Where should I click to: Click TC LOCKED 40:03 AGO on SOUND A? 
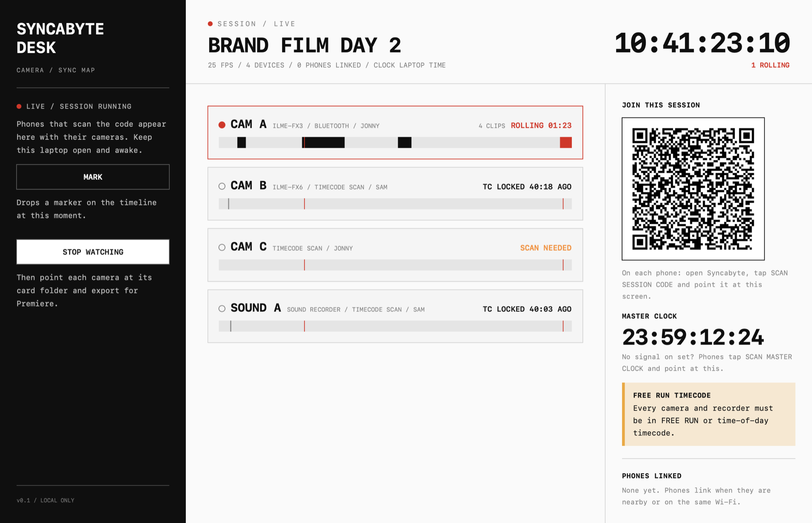[527, 309]
